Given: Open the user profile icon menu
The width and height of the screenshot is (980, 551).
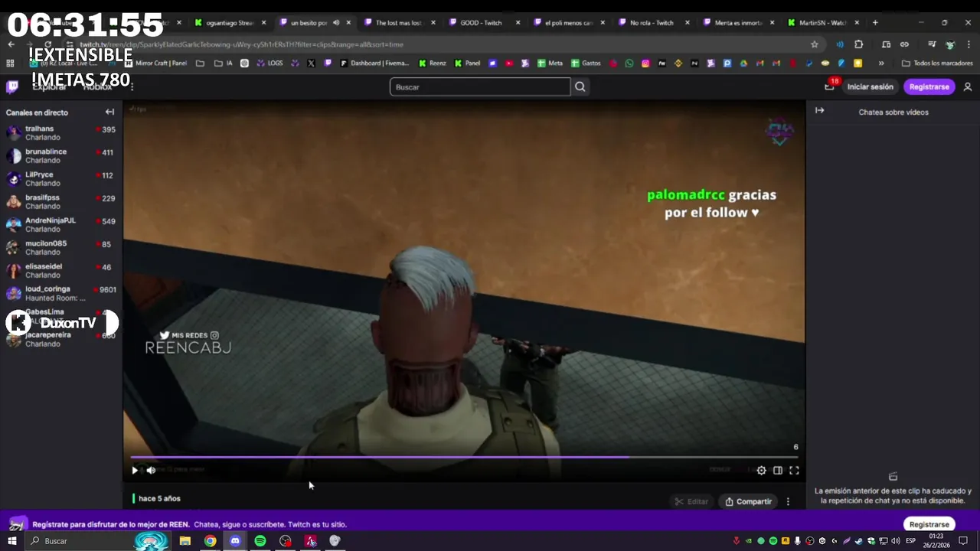Looking at the screenshot, I should [968, 86].
